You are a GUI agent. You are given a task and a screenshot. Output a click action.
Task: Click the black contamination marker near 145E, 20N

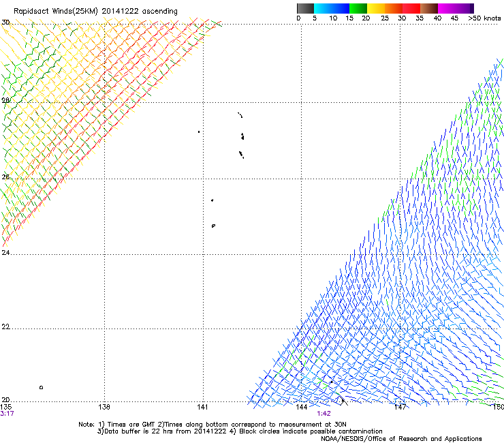tap(343, 401)
